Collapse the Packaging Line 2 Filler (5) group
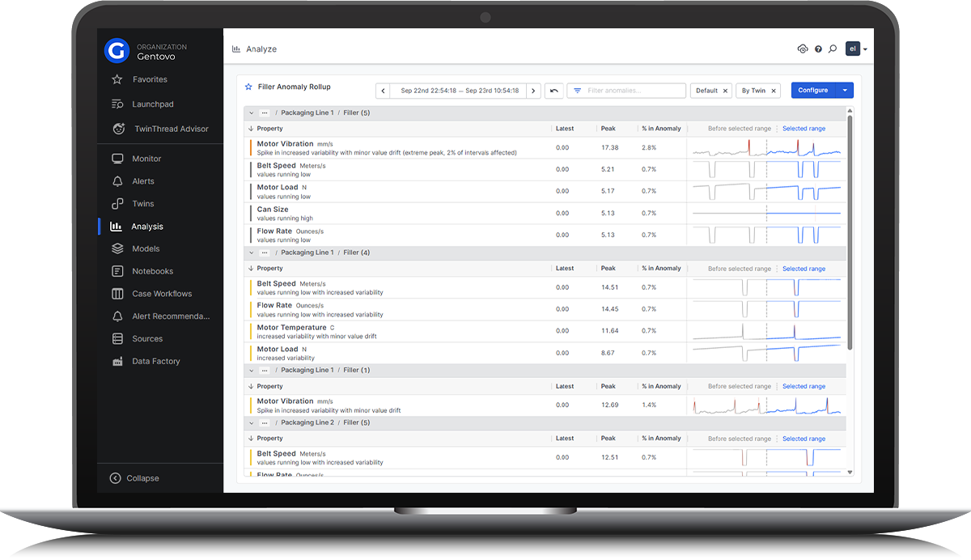Viewport: 971px width, 560px height. 252,422
